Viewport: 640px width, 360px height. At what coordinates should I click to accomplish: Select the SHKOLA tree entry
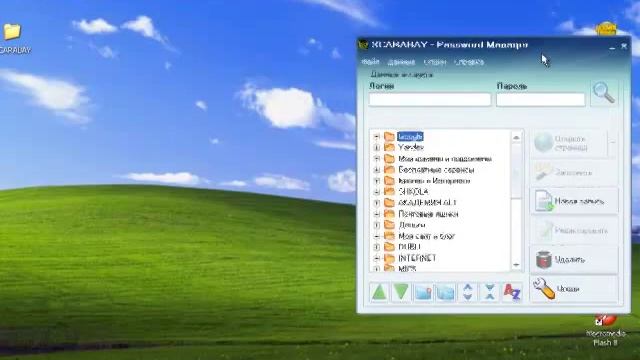coord(413,191)
